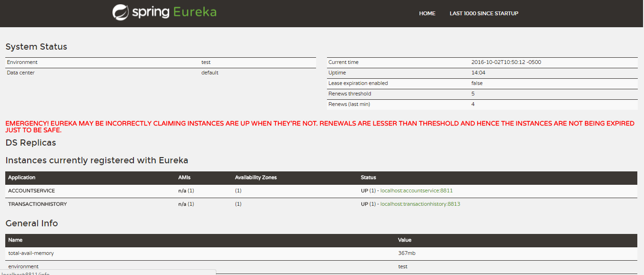This screenshot has width=644, height=275.
Task: Click the 367mb memory value
Action: pyautogui.click(x=407, y=253)
